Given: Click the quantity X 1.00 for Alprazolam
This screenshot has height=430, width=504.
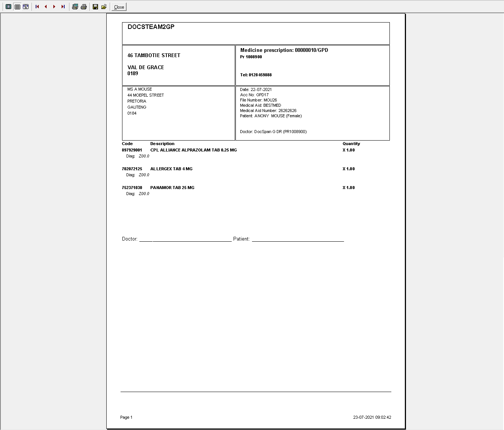Looking at the screenshot, I should click(349, 150).
